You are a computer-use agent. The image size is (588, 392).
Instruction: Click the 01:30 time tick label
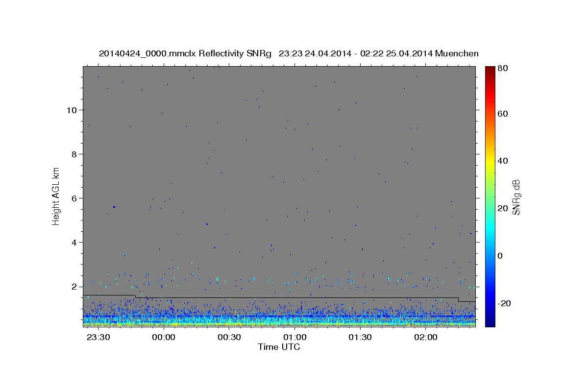[360, 338]
